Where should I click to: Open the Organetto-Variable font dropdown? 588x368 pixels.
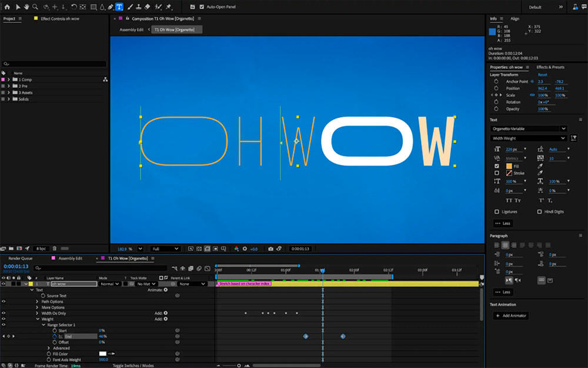pyautogui.click(x=528, y=128)
